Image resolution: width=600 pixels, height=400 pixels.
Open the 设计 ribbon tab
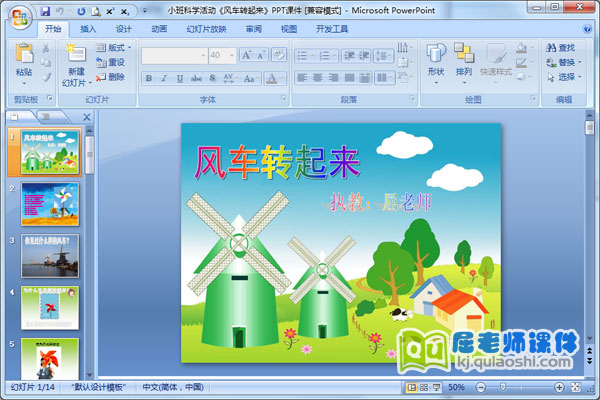pyautogui.click(x=124, y=29)
